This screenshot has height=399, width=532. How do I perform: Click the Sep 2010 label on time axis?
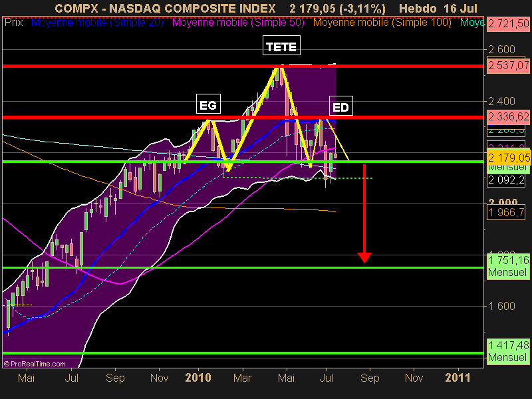370,378
